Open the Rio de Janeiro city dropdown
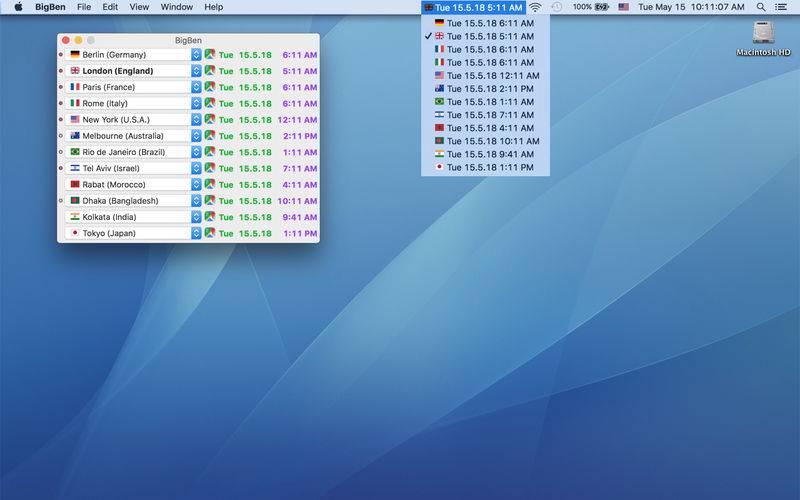This screenshot has height=500, width=800. [196, 152]
